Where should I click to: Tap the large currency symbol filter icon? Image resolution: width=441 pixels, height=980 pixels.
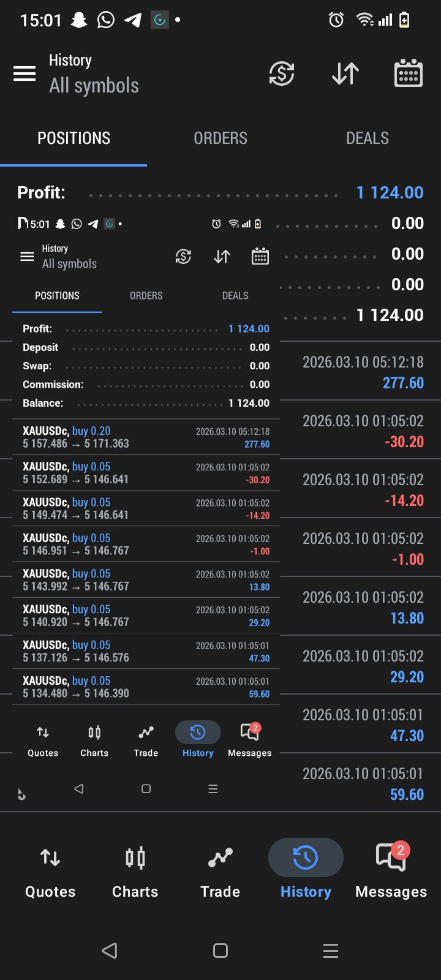(282, 74)
